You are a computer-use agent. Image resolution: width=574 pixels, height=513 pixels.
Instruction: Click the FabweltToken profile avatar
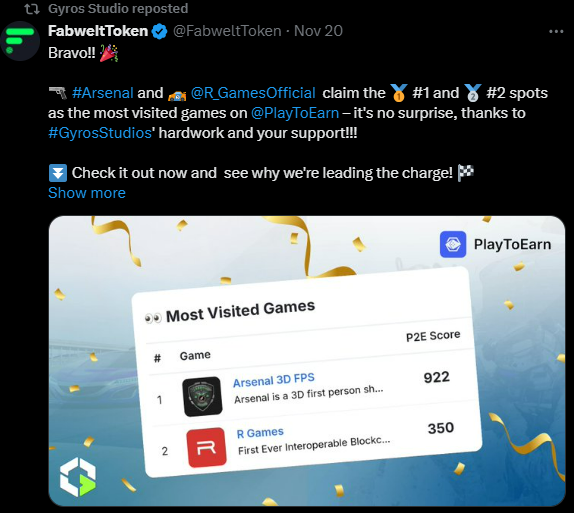click(x=20, y=41)
